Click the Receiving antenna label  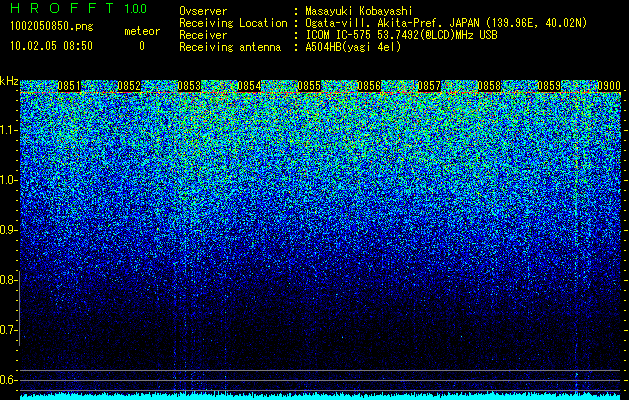click(230, 47)
